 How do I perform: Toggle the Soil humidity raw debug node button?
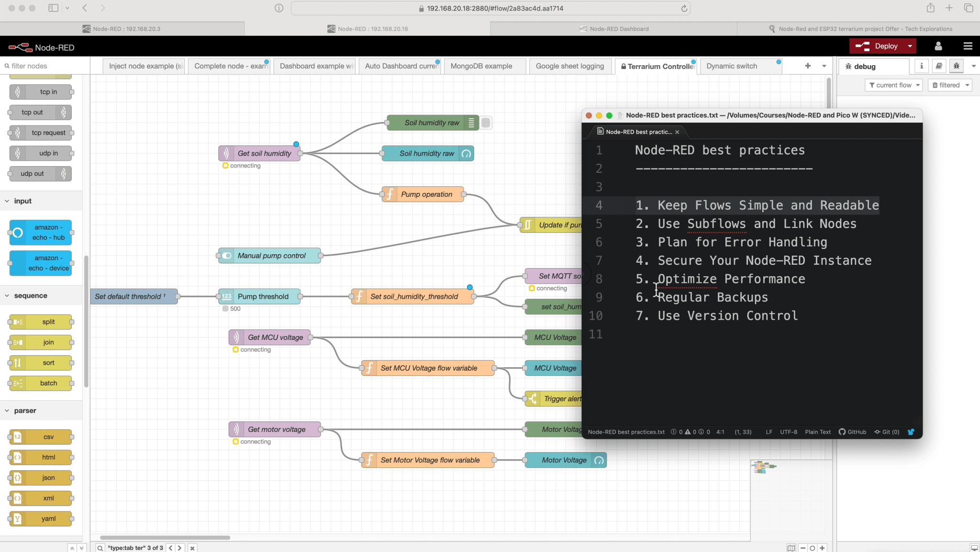(x=486, y=123)
